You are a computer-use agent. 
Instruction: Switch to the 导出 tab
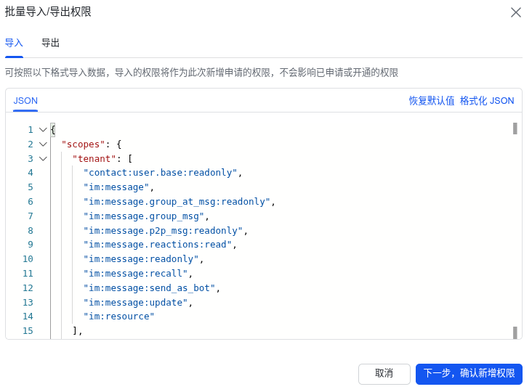(50, 43)
